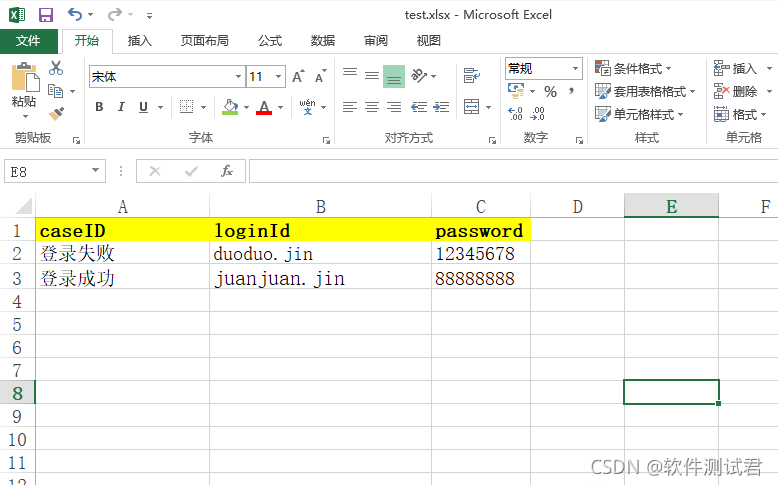
Task: Click the column B header
Action: point(321,207)
